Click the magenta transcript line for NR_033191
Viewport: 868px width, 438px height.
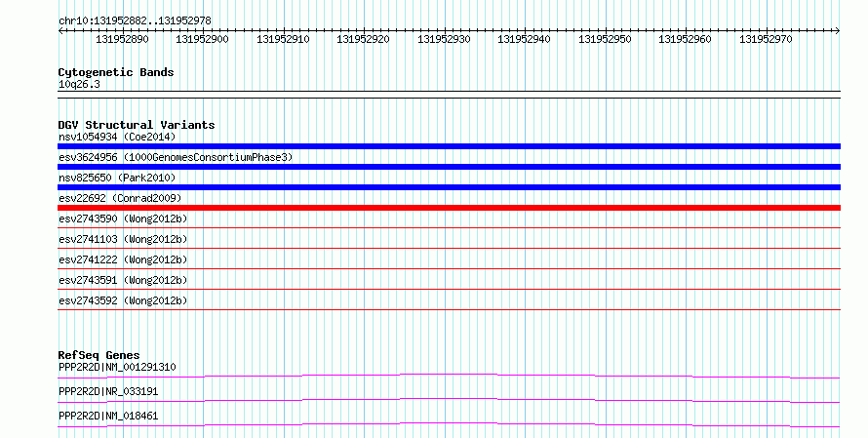pyautogui.click(x=449, y=400)
